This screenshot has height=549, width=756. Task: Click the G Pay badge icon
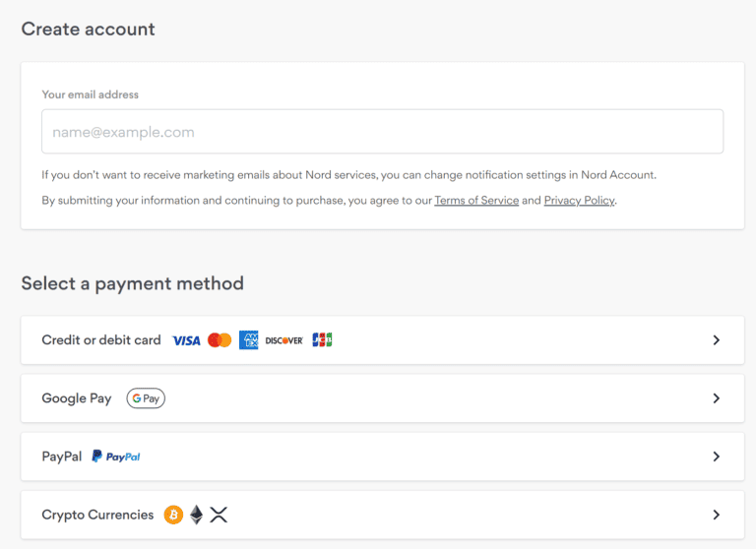pyautogui.click(x=146, y=398)
